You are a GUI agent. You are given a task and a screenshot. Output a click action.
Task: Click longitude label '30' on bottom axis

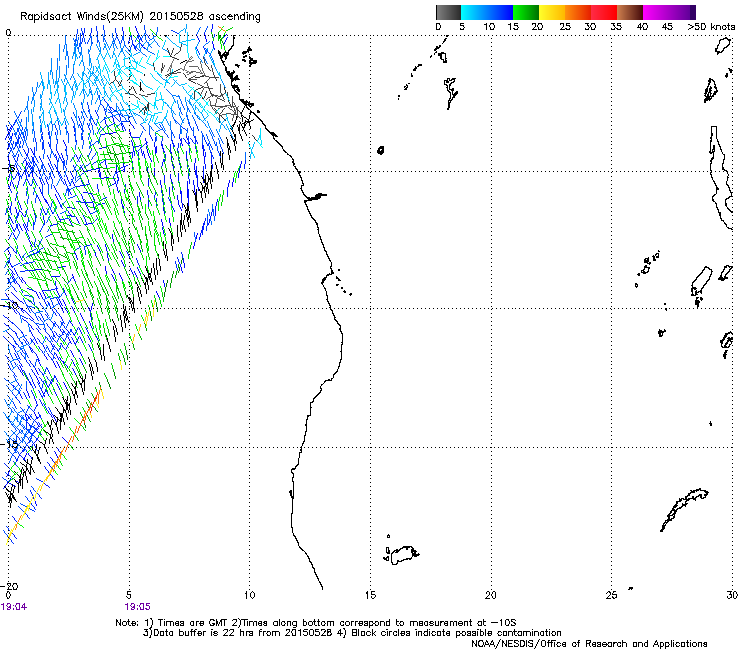tap(732, 595)
